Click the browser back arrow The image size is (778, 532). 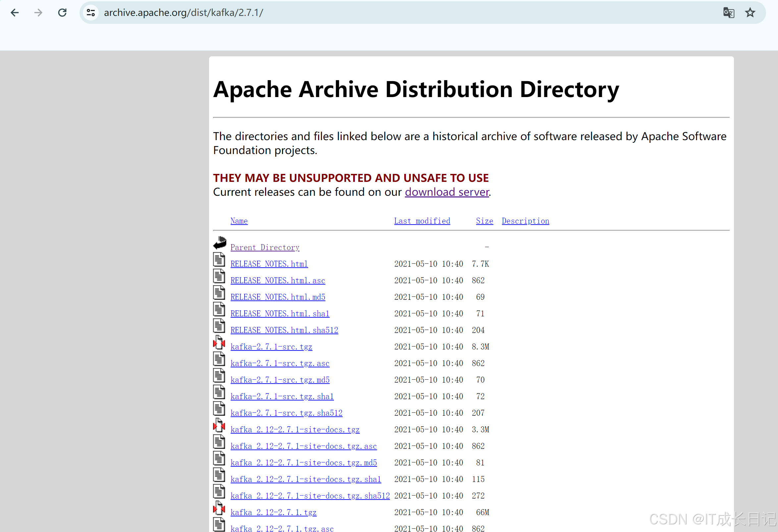pos(15,13)
